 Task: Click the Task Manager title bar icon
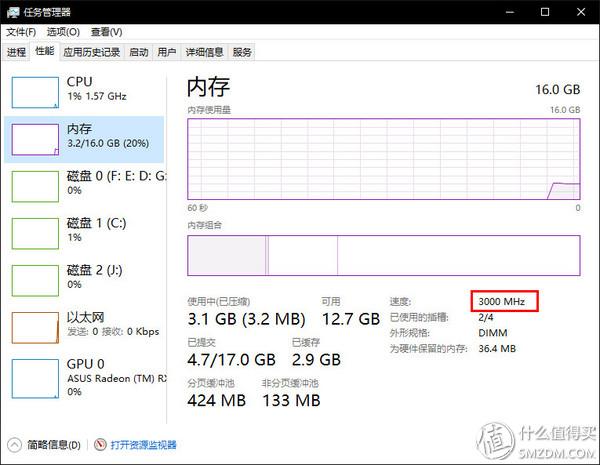click(x=11, y=12)
